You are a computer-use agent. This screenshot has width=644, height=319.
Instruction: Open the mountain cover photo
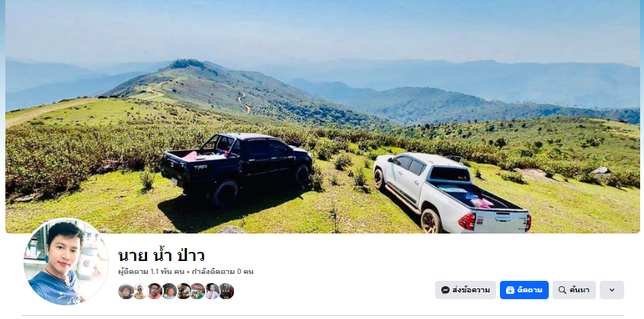(322, 117)
